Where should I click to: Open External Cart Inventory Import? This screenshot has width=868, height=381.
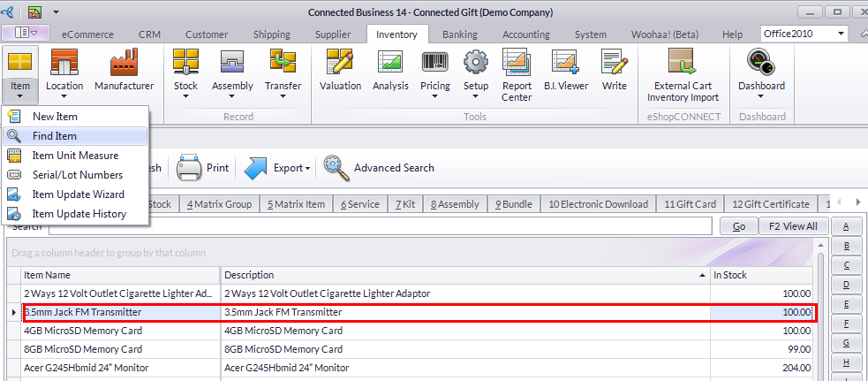click(683, 75)
